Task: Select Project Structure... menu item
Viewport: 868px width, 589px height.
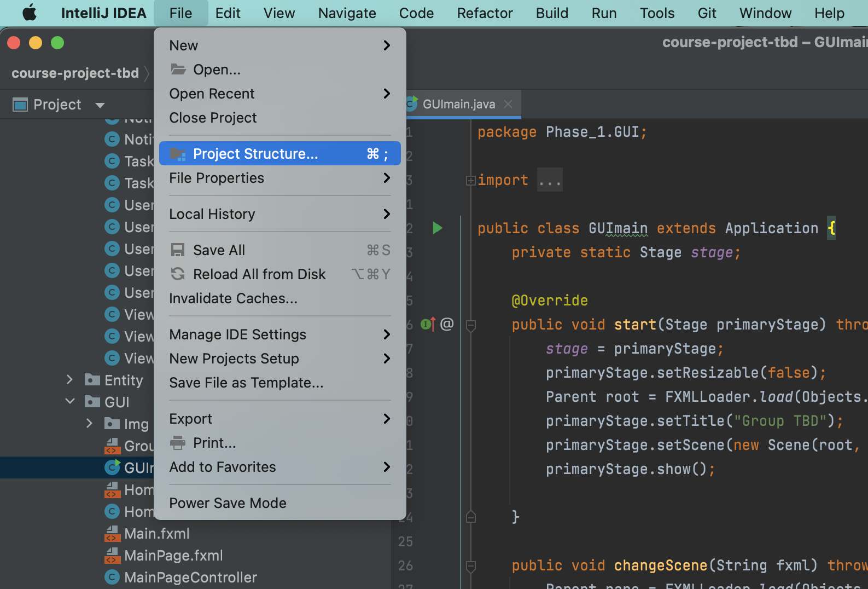Action: pyautogui.click(x=279, y=154)
